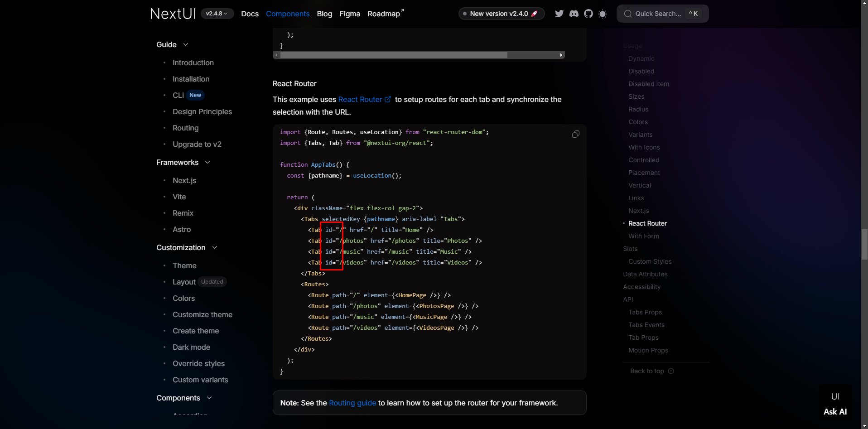Open the Roadmap nav link

pos(385,14)
